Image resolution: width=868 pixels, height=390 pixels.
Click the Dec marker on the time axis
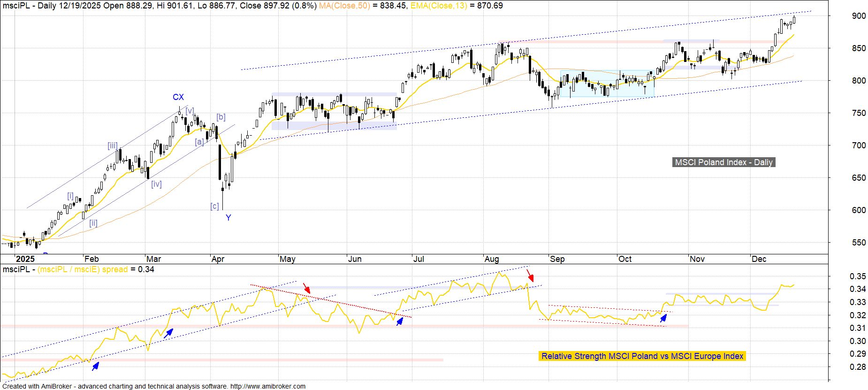pos(759,259)
